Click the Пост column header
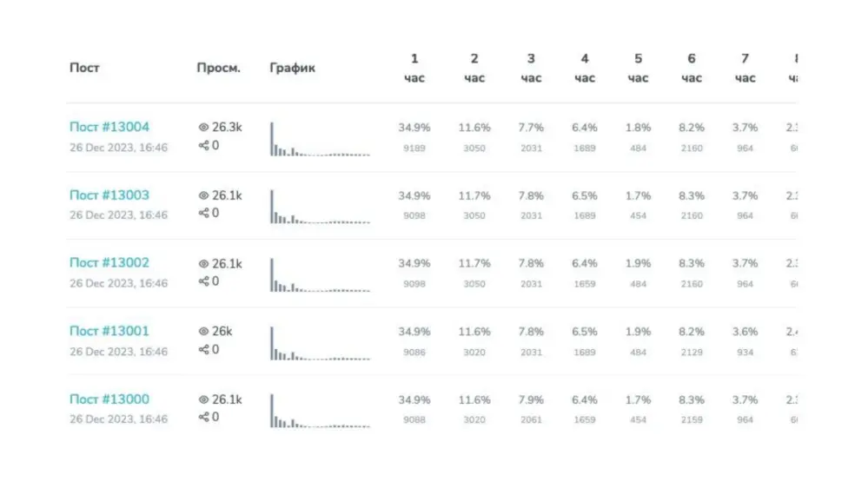 83,69
